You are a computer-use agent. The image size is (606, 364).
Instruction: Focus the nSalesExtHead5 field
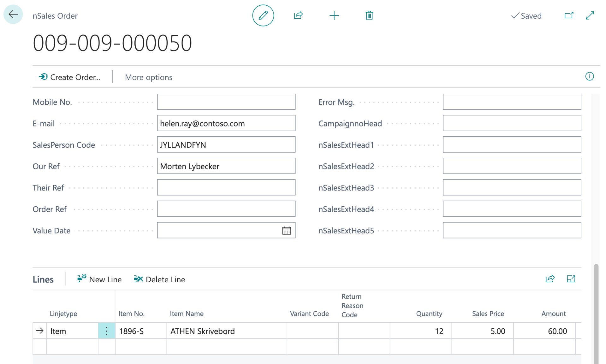[512, 230]
